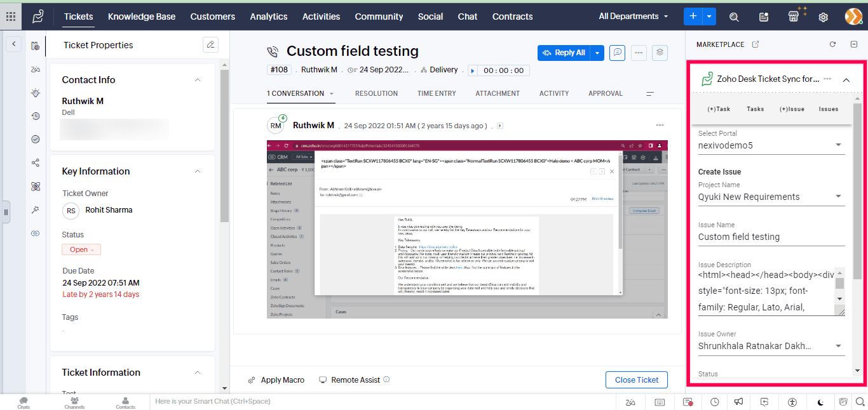Click the Zoho Desk logo
Screen dimensions: 868x410
[x=38, y=17]
